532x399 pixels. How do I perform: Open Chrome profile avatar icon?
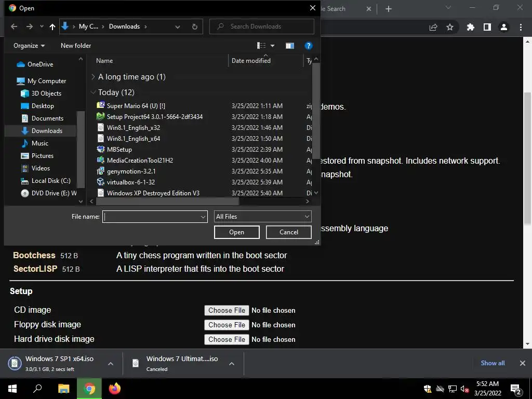pyautogui.click(x=504, y=27)
